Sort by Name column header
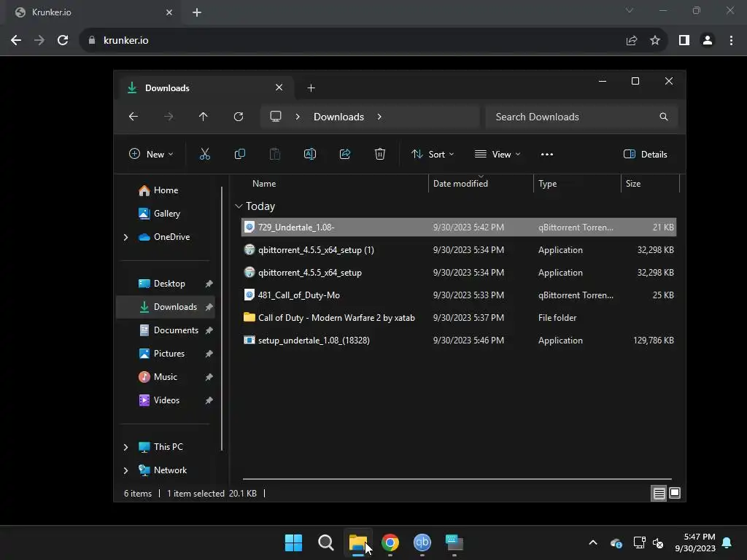Viewport: 747px width, 560px height. [x=264, y=184]
